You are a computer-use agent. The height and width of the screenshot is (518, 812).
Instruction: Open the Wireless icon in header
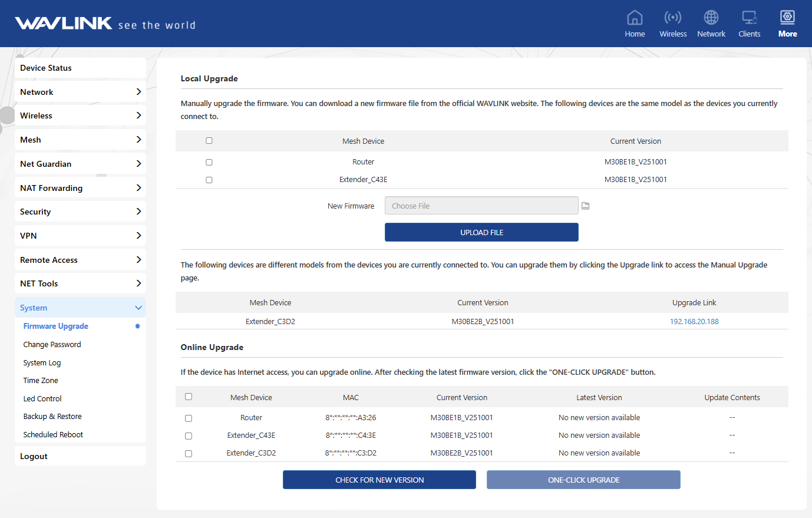coord(673,18)
